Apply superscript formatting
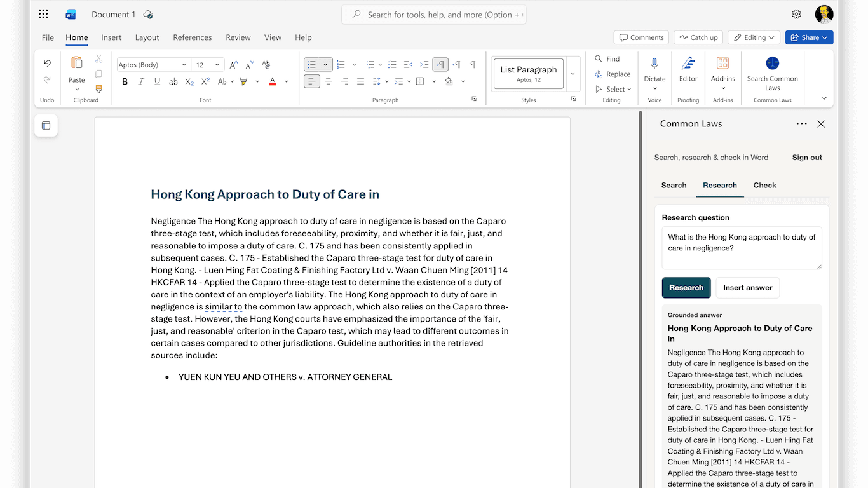The image size is (868, 488). 205,81
